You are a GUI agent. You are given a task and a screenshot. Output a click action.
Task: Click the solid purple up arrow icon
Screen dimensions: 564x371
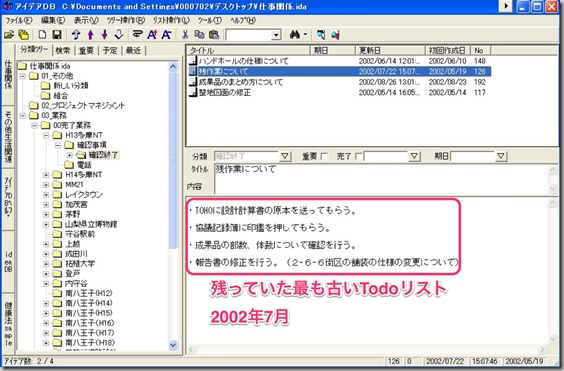pos(90,35)
